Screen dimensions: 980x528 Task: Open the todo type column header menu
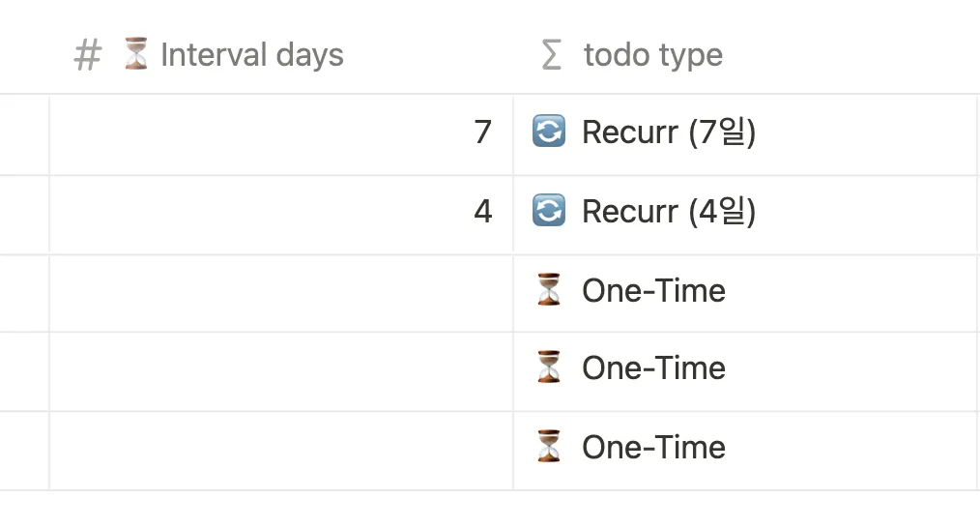tap(653, 55)
